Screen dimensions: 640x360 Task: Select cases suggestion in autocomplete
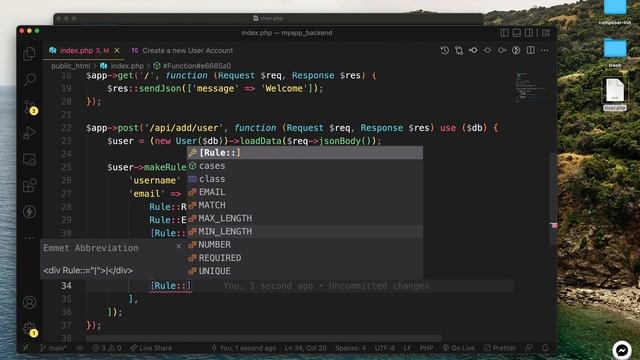tap(305, 166)
